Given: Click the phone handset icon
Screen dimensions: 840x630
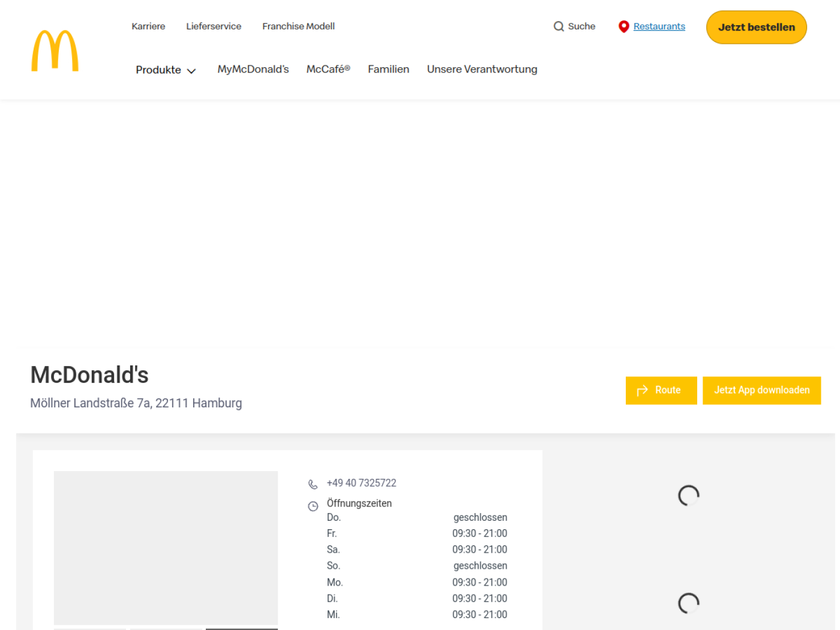Looking at the screenshot, I should point(313,484).
